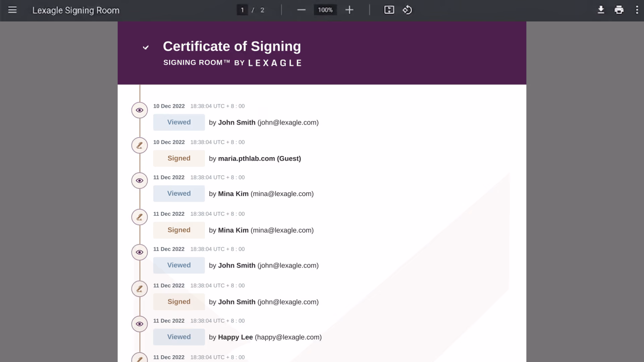Click Viewed badge for Happy Lee
Image resolution: width=644 pixels, height=362 pixels.
click(179, 337)
